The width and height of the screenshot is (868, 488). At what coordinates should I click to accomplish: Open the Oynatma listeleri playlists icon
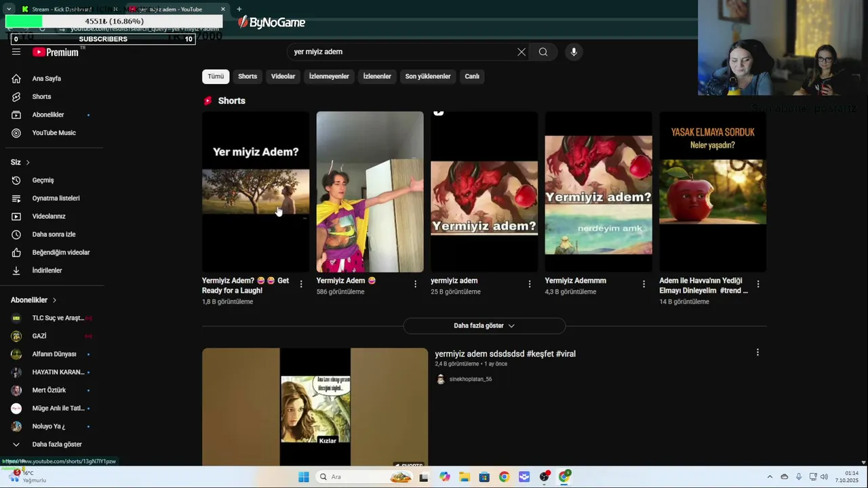[16, 199]
